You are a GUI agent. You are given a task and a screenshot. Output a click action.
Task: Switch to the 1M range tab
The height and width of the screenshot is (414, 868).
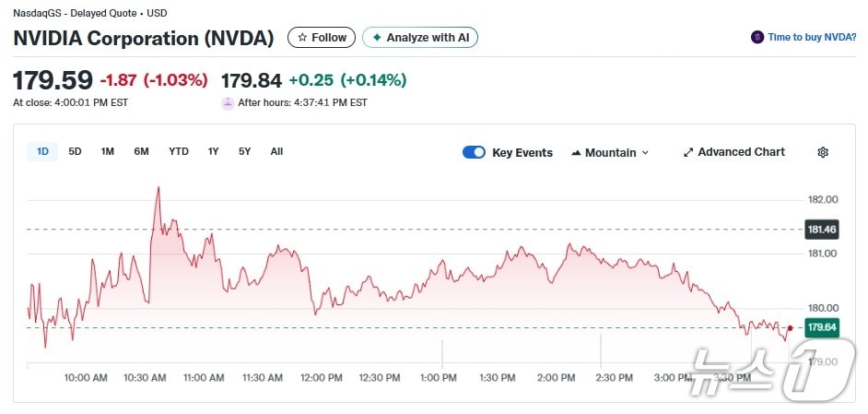(108, 151)
